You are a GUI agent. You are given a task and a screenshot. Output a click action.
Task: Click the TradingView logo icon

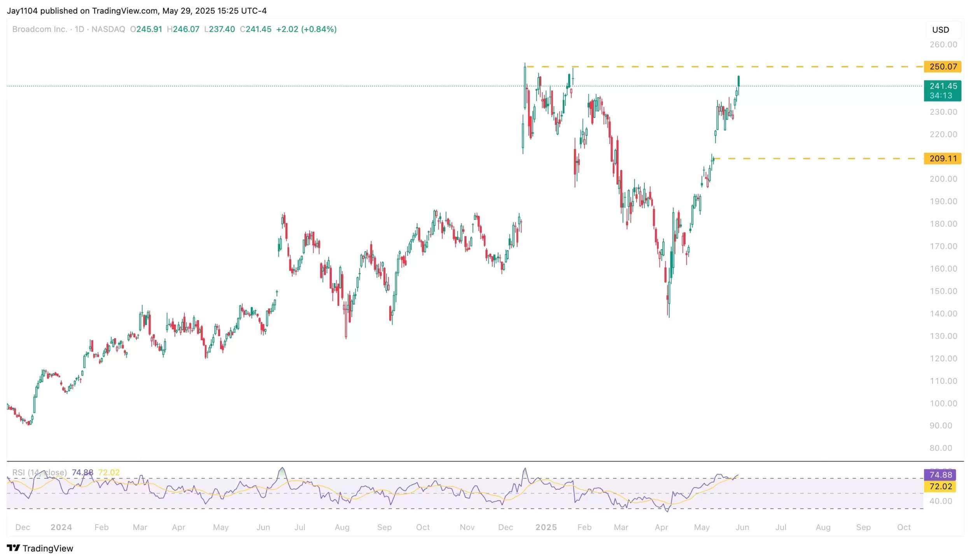pos(13,548)
